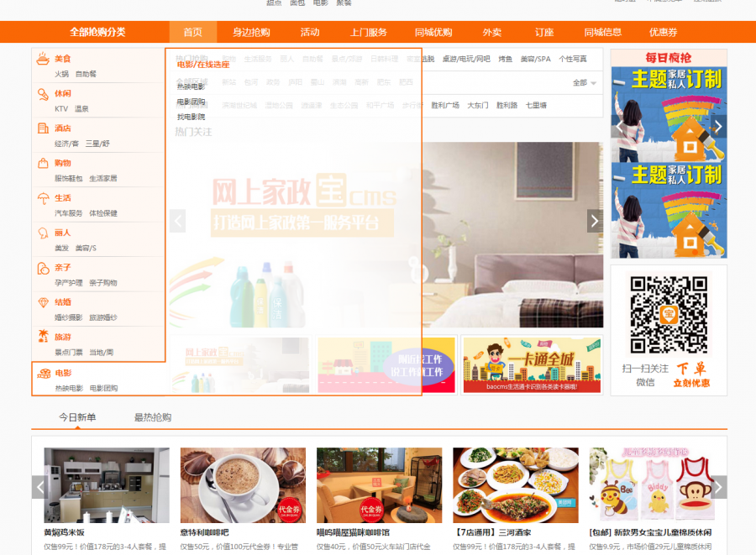Click the 火锅 subcategory link
Viewport: 756px width, 555px height.
[61, 74]
